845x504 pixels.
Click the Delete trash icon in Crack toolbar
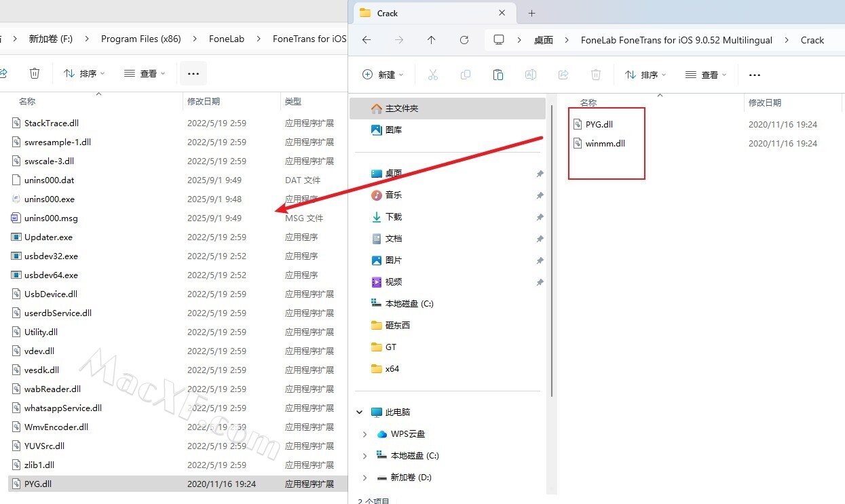click(596, 75)
